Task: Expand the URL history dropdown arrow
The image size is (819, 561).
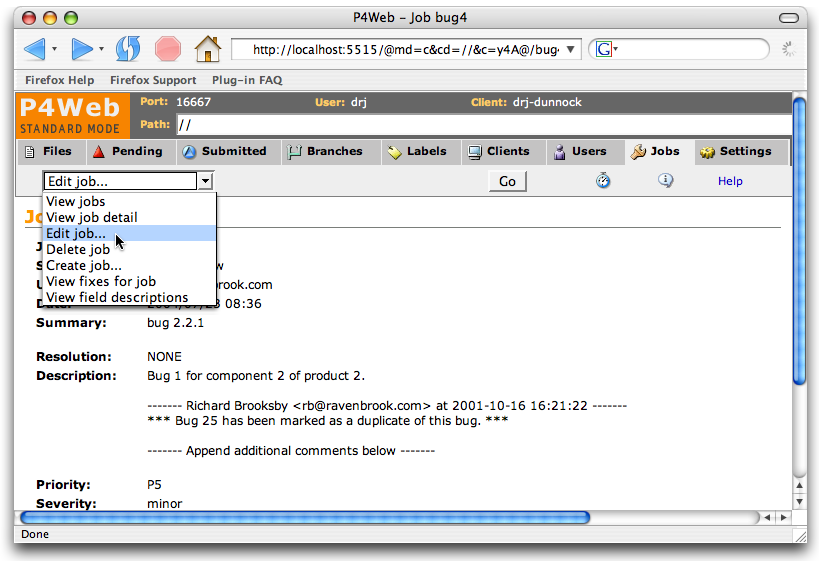Action: pyautogui.click(x=571, y=49)
